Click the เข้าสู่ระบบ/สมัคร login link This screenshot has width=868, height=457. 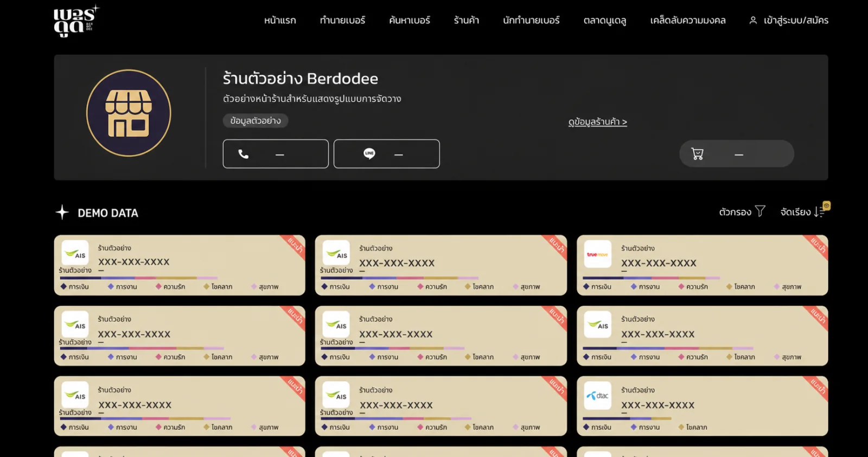796,21
